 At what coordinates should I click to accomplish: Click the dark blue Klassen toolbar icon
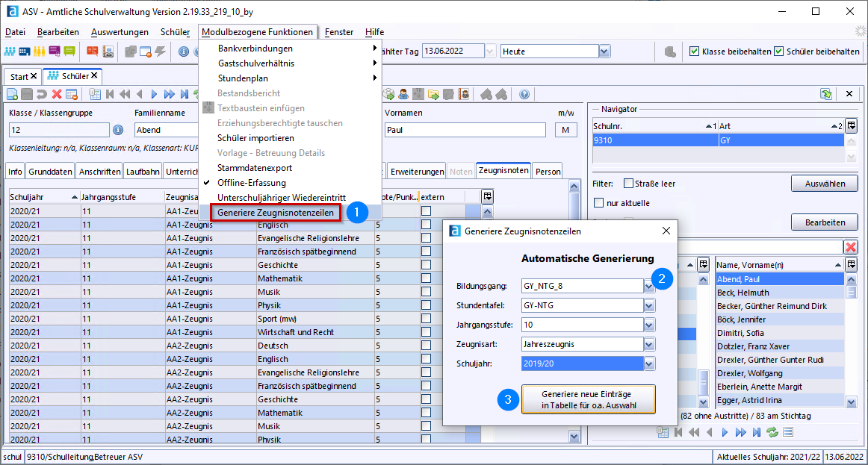25,52
